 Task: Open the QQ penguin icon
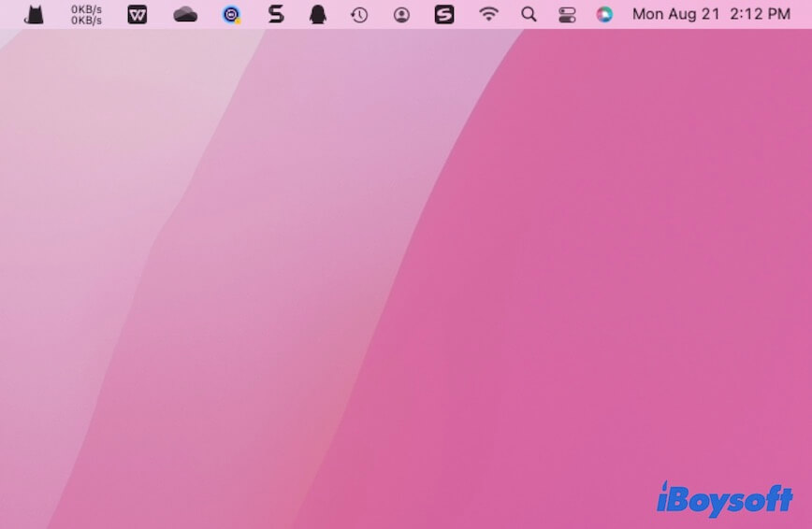click(318, 15)
